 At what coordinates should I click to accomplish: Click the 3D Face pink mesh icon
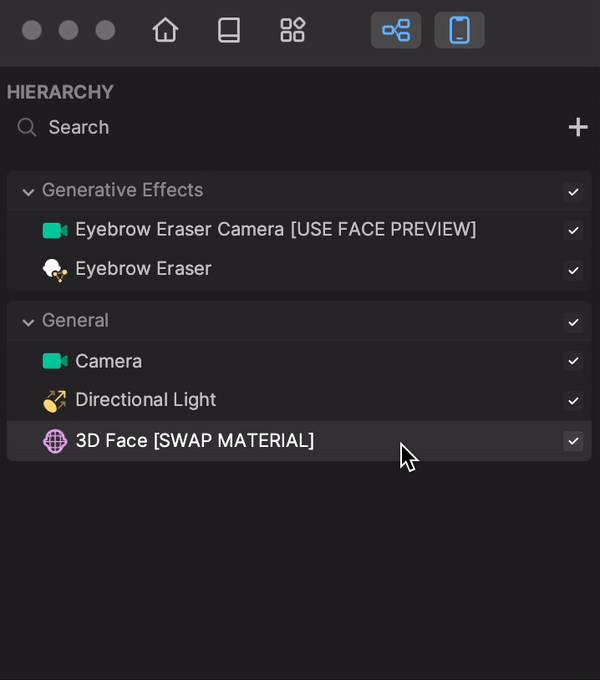(55, 441)
